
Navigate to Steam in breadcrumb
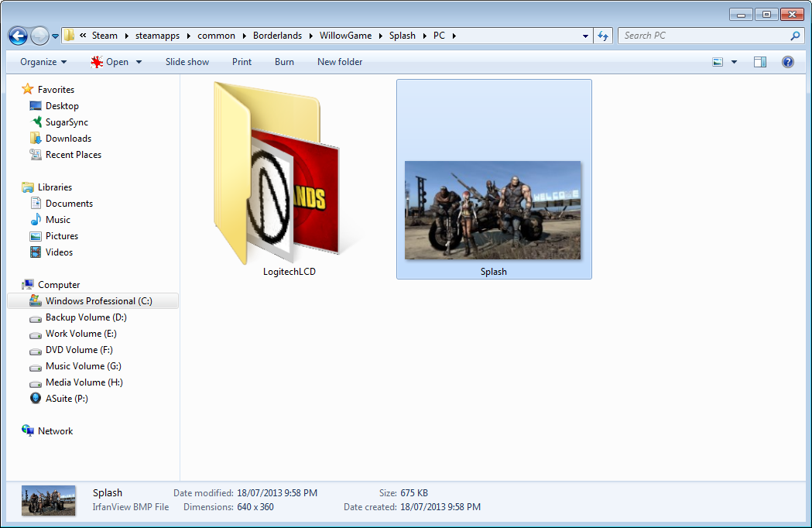coord(104,36)
